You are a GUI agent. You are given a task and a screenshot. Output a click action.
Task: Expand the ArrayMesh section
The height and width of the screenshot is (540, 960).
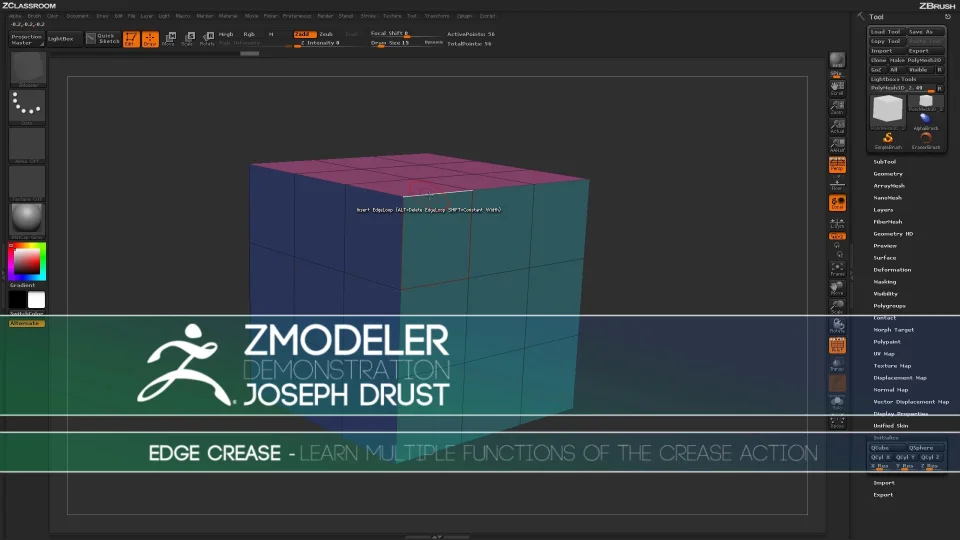click(889, 186)
